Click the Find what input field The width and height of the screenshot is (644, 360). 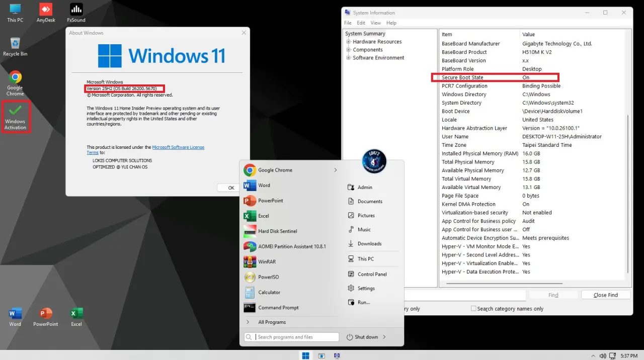[466, 295]
